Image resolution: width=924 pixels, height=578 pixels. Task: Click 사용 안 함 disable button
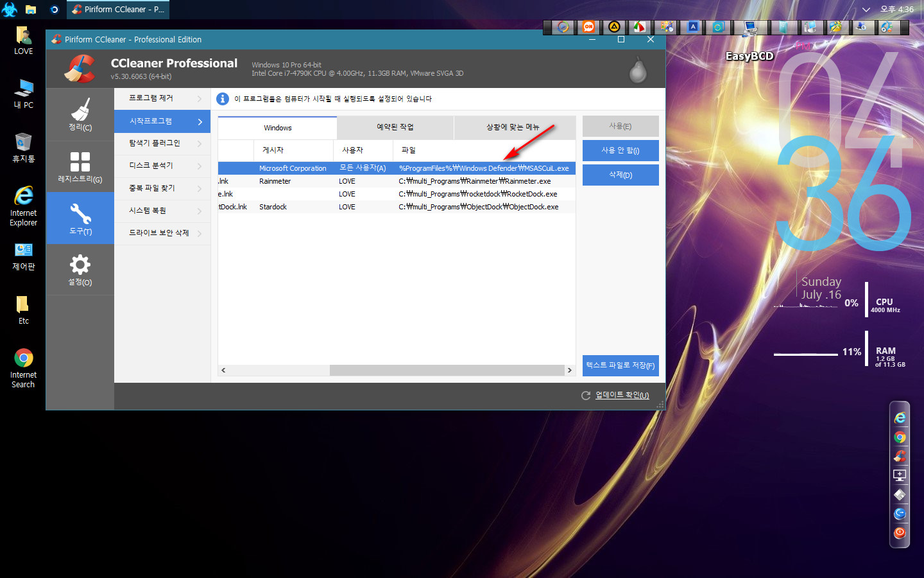[620, 151]
